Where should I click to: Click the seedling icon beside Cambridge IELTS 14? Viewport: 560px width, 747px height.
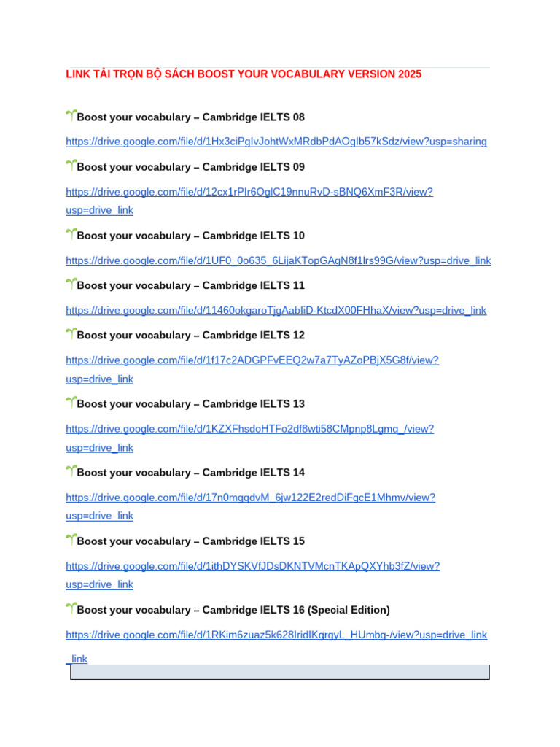pyautogui.click(x=71, y=471)
